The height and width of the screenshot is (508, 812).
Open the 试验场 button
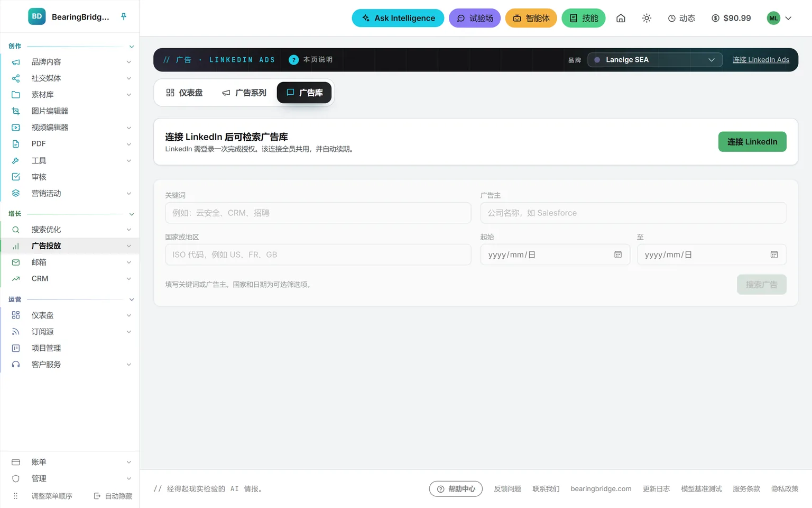tap(475, 18)
